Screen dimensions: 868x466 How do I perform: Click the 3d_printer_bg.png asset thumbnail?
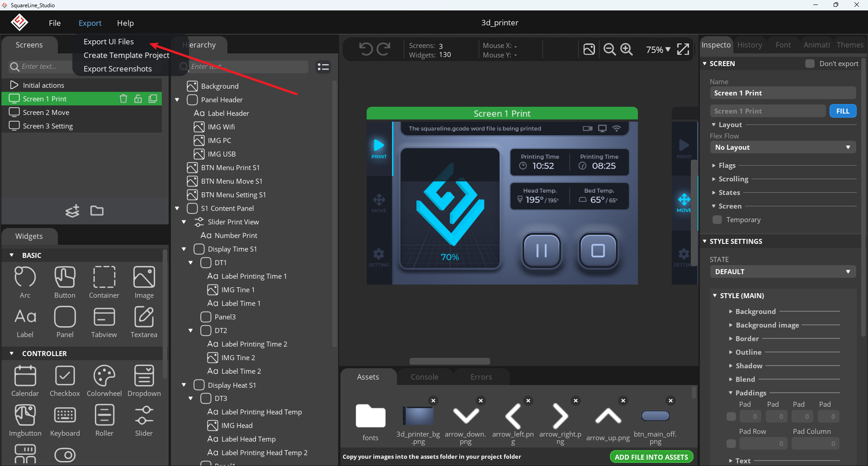(418, 416)
